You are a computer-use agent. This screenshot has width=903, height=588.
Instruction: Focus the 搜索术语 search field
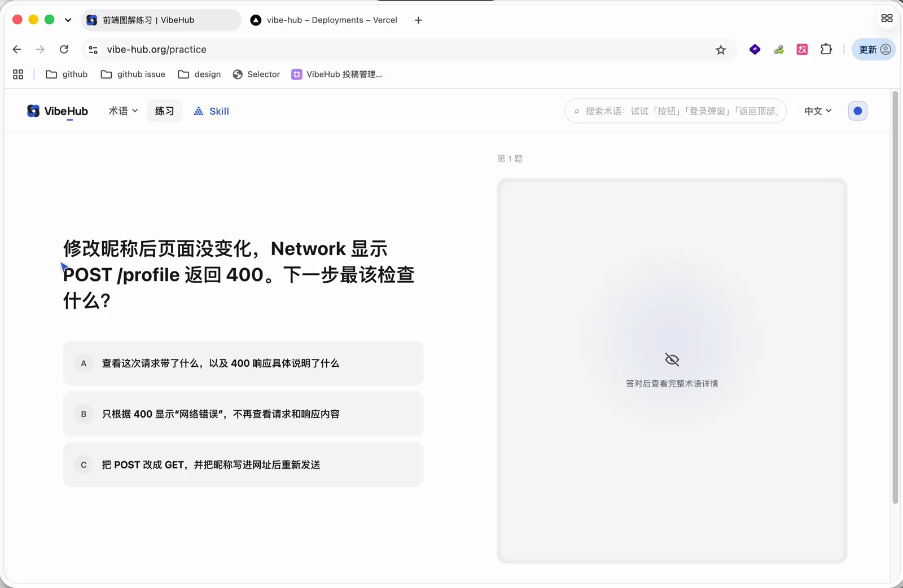(x=675, y=111)
